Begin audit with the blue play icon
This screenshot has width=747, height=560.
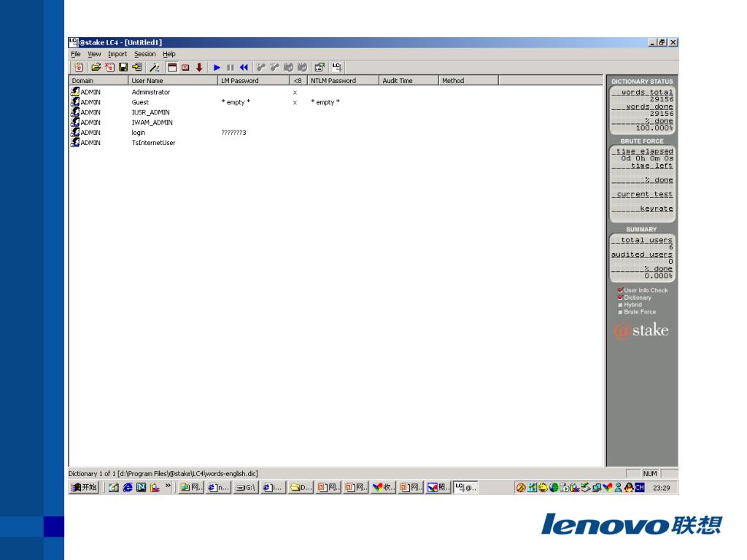click(x=217, y=68)
